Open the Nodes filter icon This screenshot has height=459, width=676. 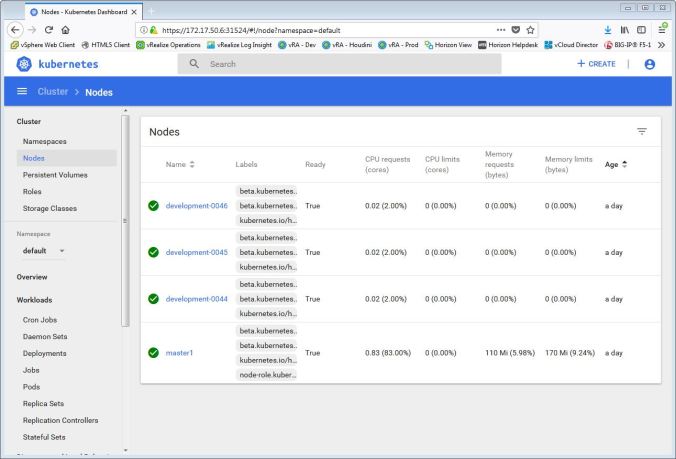click(x=641, y=132)
